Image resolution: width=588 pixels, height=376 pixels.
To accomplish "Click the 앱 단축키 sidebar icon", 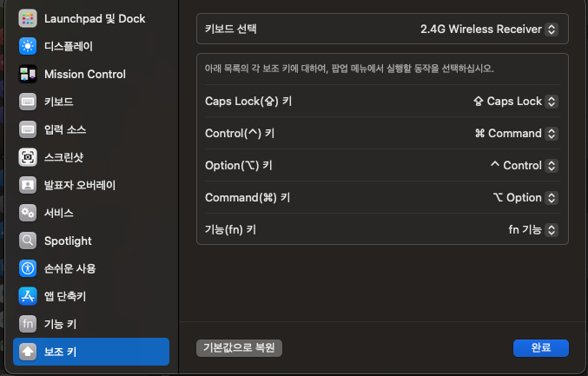I will click(x=28, y=296).
